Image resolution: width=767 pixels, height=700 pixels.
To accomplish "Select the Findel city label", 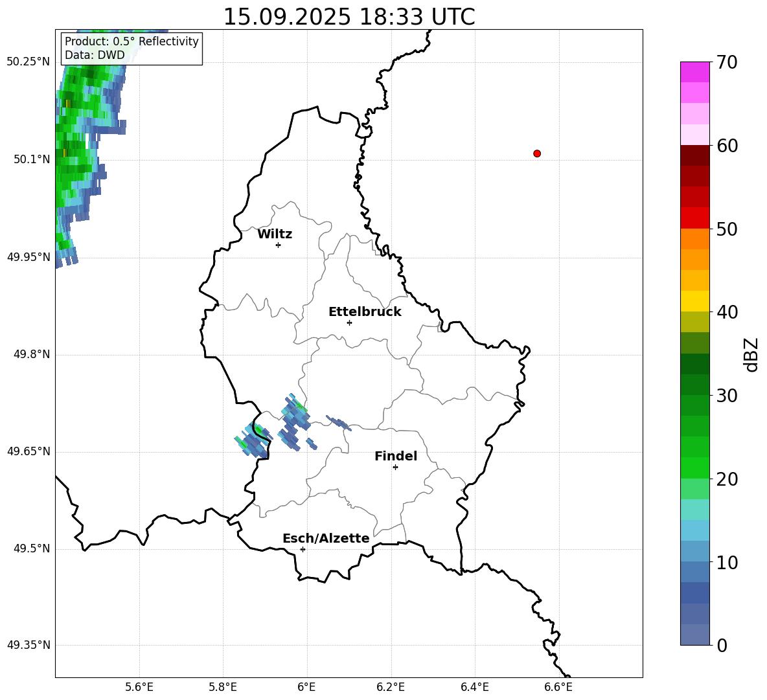I will (x=396, y=456).
